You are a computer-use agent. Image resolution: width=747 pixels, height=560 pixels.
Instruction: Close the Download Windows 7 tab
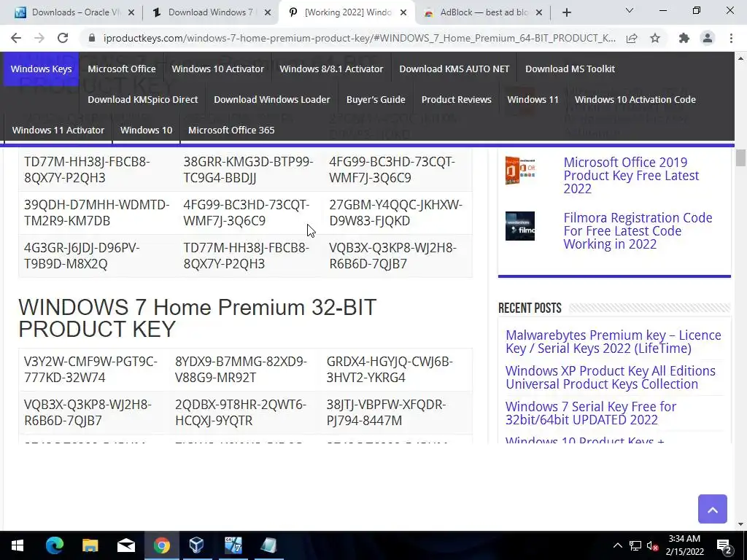pos(268,12)
